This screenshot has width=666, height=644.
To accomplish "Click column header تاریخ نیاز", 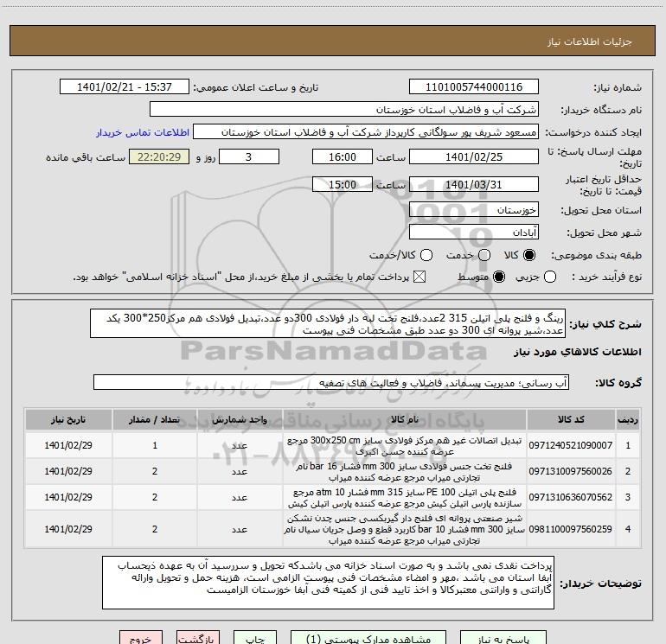I will coord(68,419).
